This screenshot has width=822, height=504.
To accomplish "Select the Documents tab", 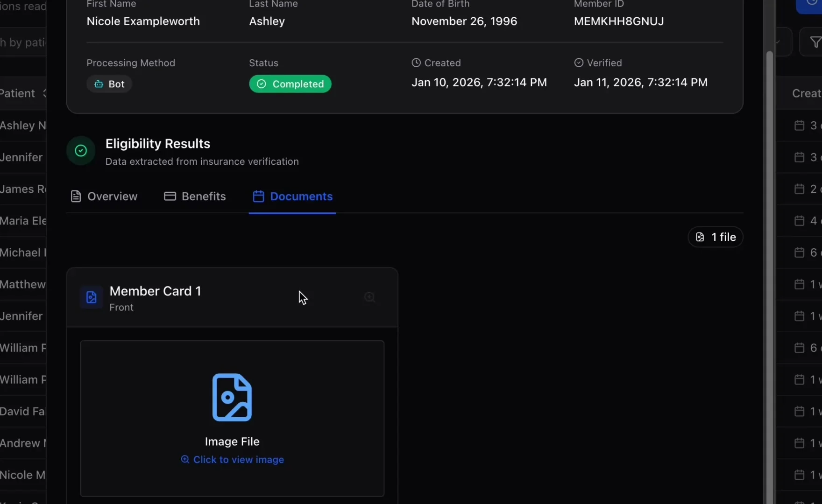I will point(292,196).
